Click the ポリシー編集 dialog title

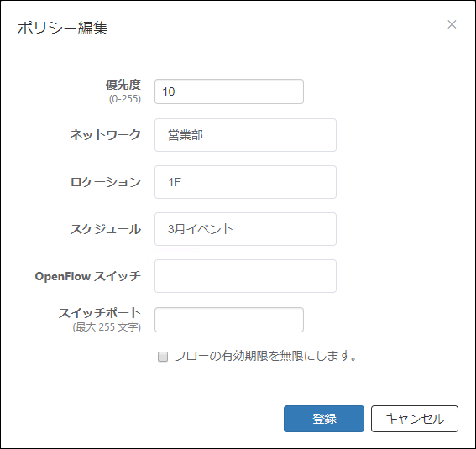[x=62, y=28]
